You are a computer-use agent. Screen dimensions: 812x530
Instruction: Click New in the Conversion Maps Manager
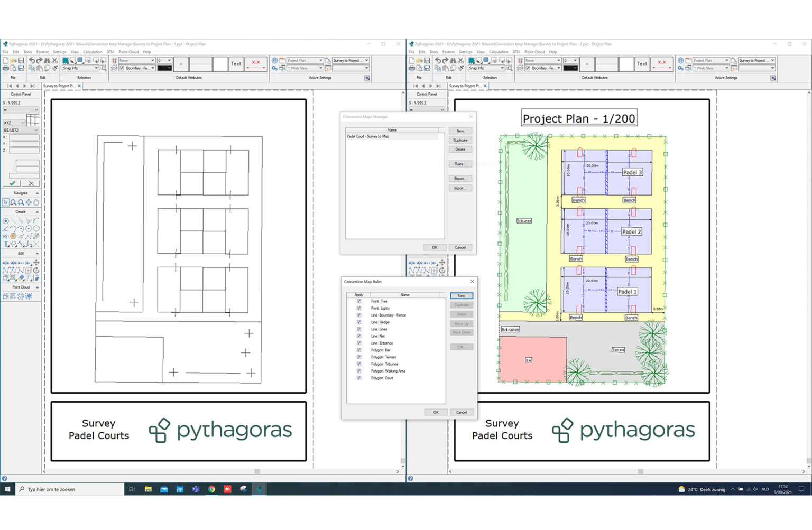459,131
